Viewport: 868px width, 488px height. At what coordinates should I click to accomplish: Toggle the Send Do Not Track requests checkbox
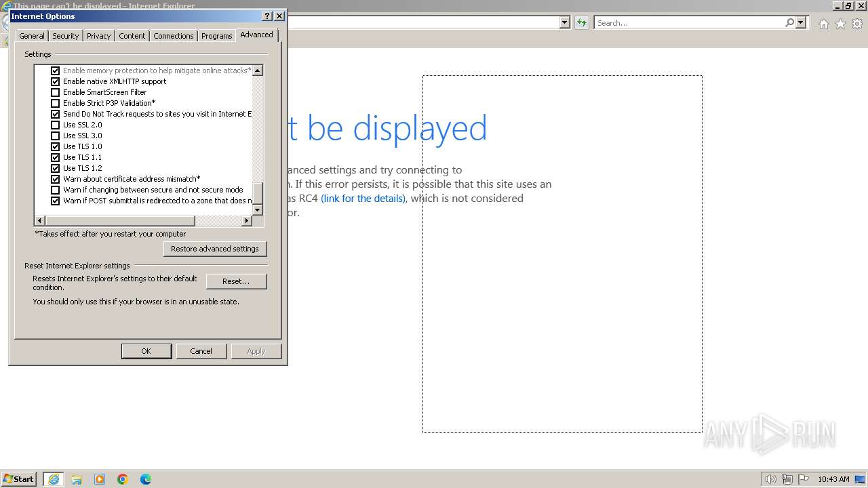(56, 114)
